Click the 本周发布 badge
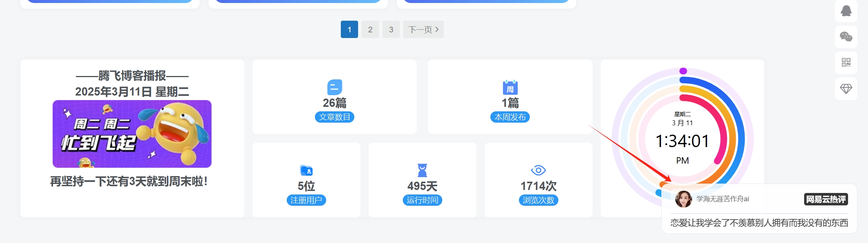This screenshot has height=243, width=868. click(510, 117)
